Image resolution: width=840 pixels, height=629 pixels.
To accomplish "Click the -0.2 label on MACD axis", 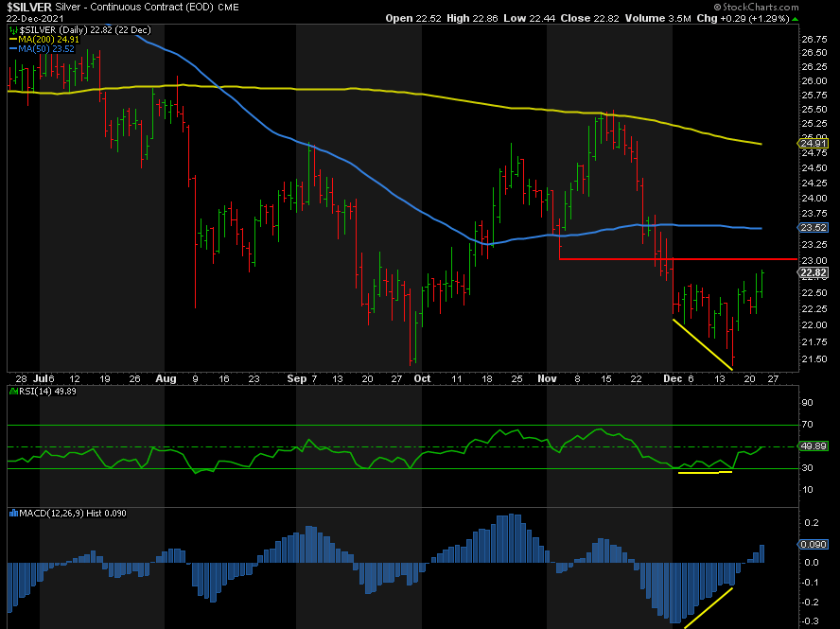I will 811,603.
